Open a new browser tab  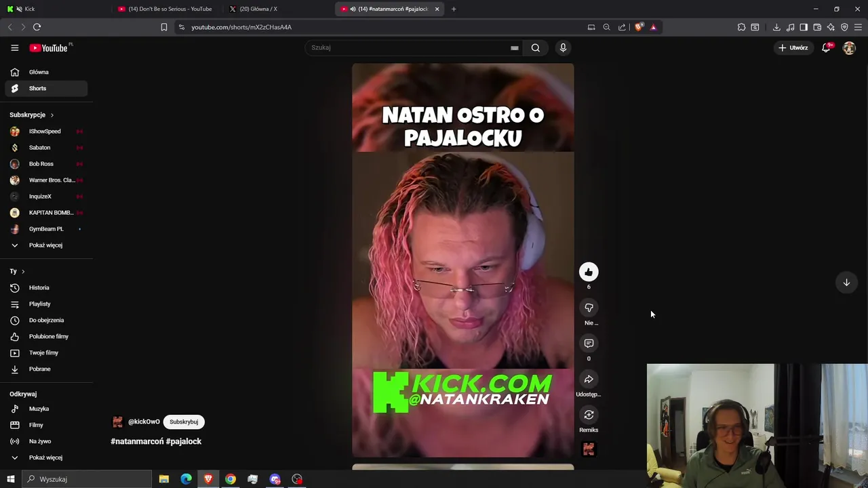pos(454,9)
